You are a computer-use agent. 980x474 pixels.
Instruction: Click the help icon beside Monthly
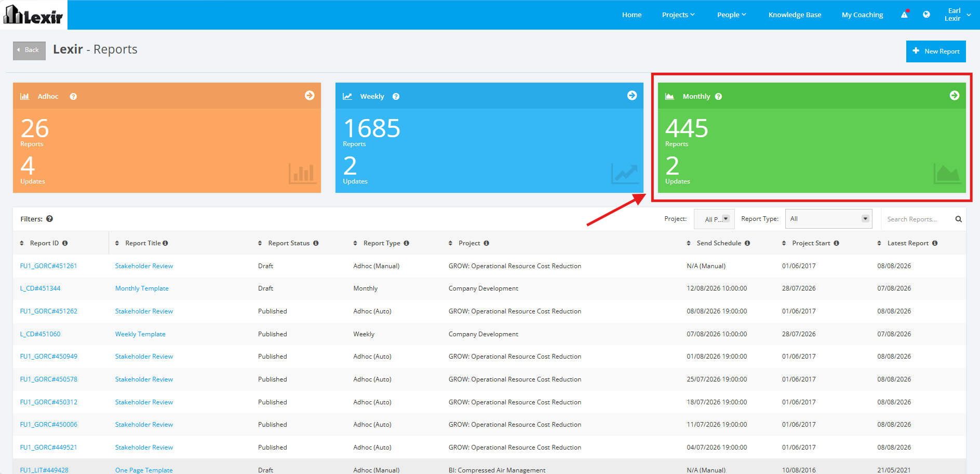point(718,97)
